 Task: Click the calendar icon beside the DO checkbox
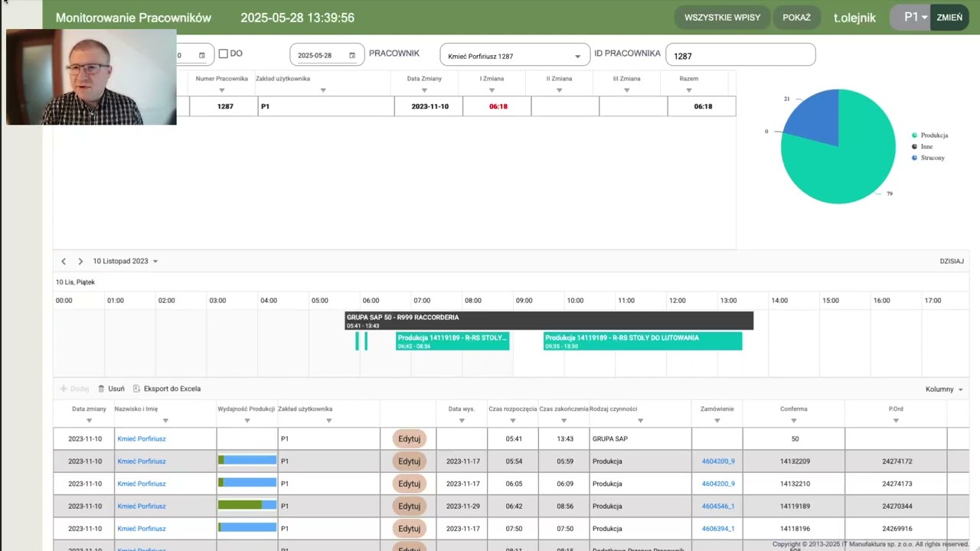click(202, 55)
